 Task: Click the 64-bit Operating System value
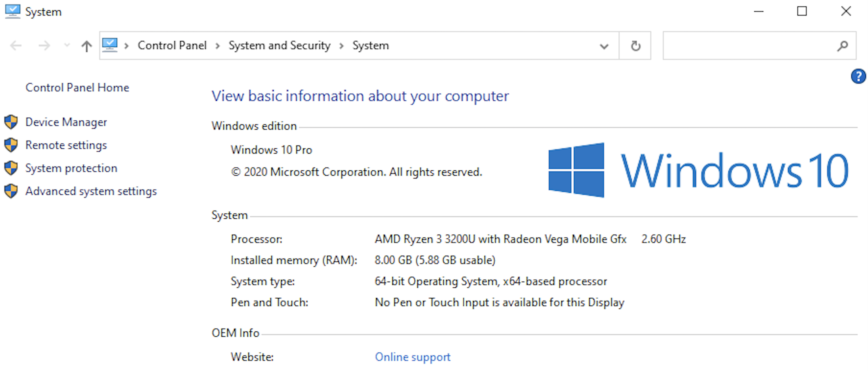pos(491,281)
